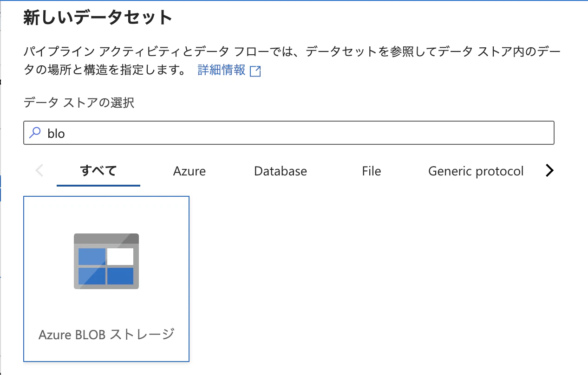Show previous tabs with left chevron
This screenshot has height=375, width=588.
tap(39, 171)
